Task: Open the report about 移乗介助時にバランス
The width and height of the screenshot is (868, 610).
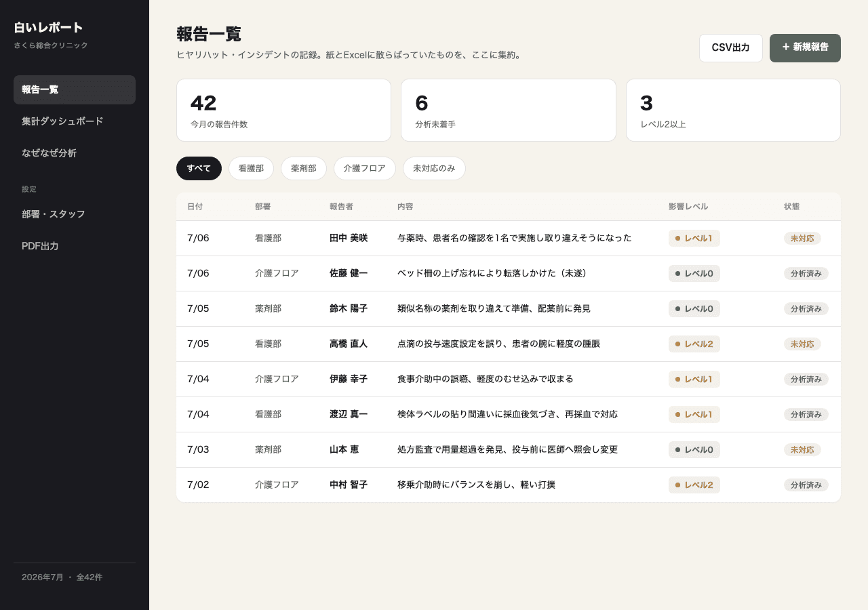Action: 476,485
